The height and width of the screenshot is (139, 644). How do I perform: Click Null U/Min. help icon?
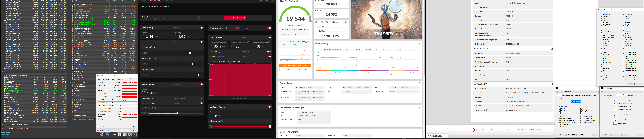(x=220, y=52)
